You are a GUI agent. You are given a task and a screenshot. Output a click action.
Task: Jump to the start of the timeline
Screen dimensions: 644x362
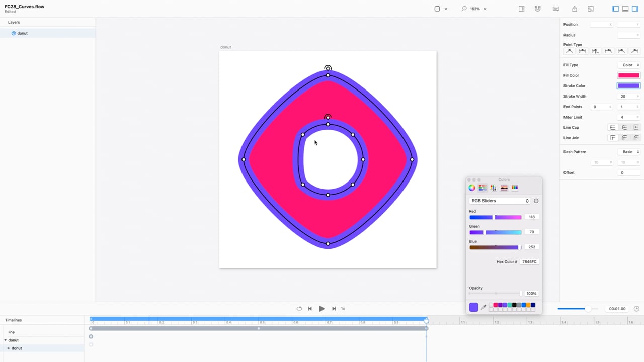tap(310, 309)
